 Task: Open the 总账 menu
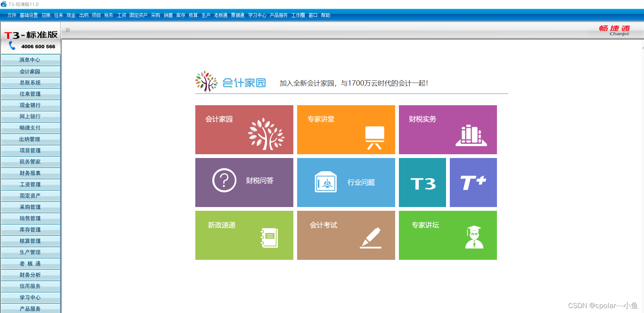[x=46, y=15]
